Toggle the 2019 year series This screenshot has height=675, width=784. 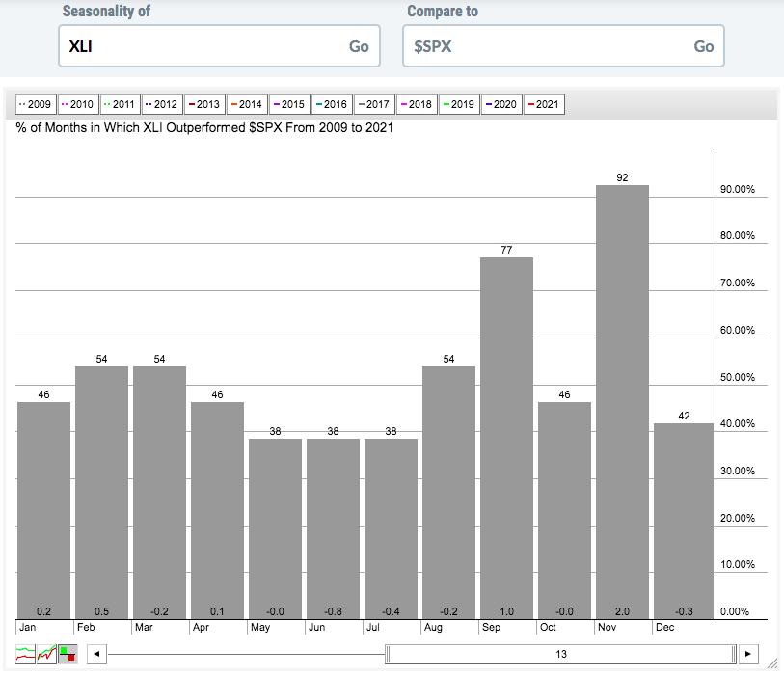point(458,104)
